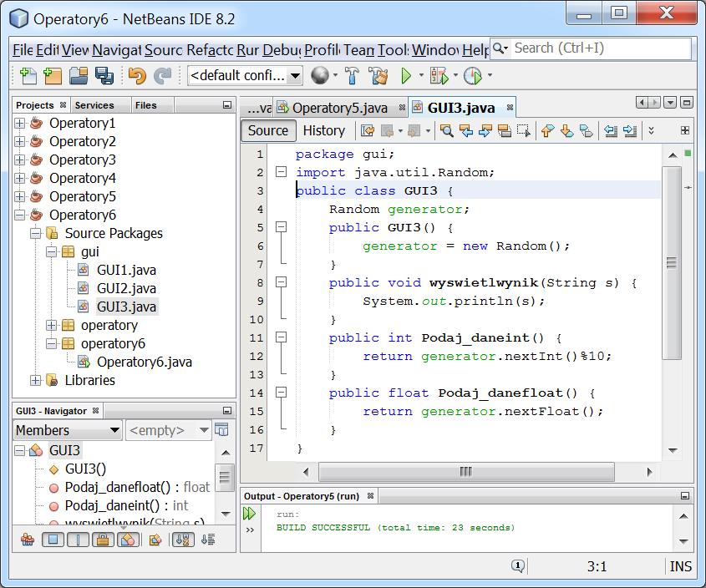Switch to the History view button
Viewport: 706px width, 588px height.
tap(323, 130)
